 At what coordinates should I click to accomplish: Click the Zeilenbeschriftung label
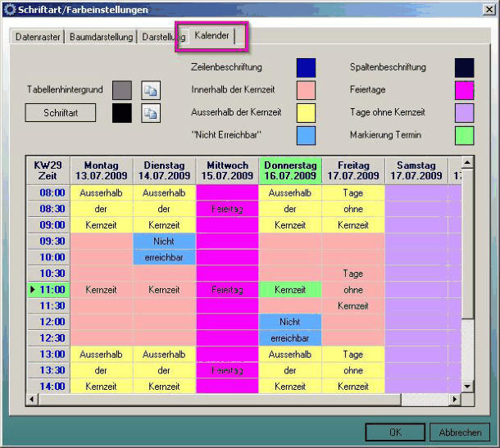226,67
